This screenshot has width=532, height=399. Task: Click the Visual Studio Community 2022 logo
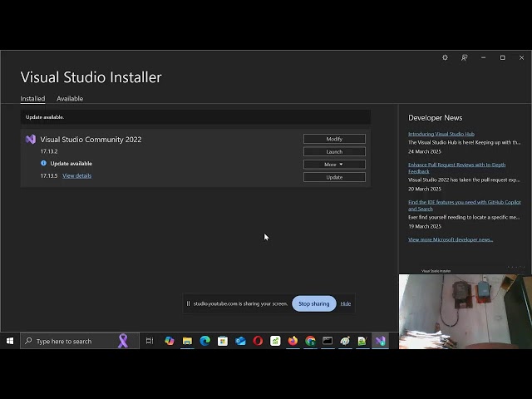(x=31, y=140)
